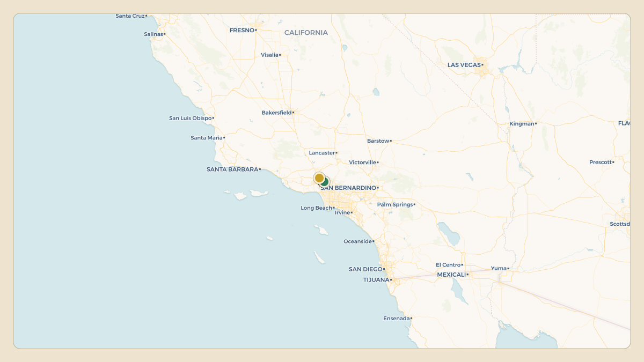The width and height of the screenshot is (644, 362).
Task: Click the Oceanside city label
Action: click(358, 241)
